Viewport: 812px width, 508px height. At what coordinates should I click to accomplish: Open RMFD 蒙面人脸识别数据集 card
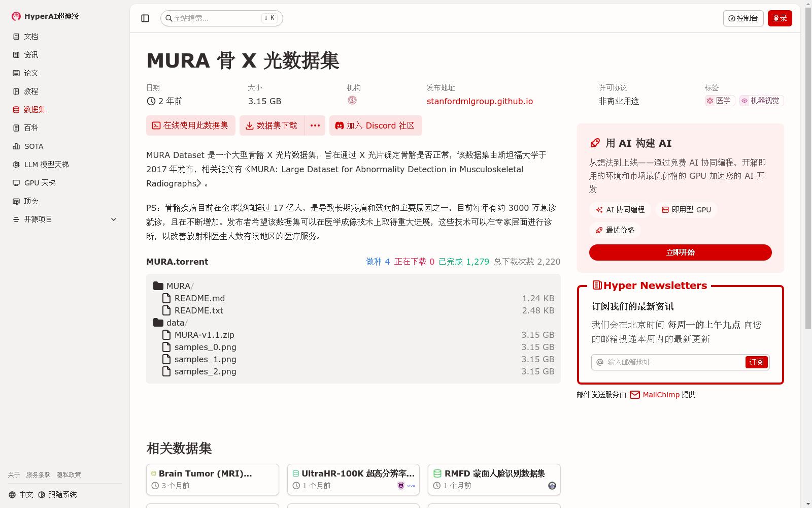point(494,479)
